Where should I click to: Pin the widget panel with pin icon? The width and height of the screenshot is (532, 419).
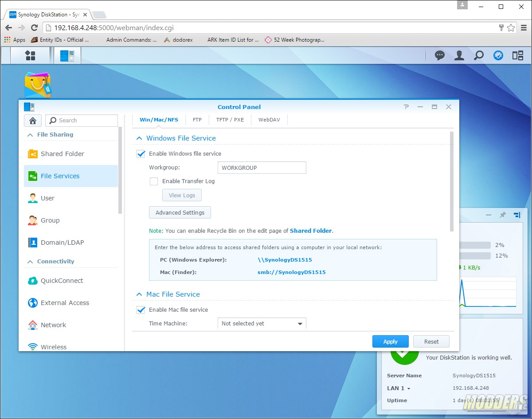[x=502, y=215]
